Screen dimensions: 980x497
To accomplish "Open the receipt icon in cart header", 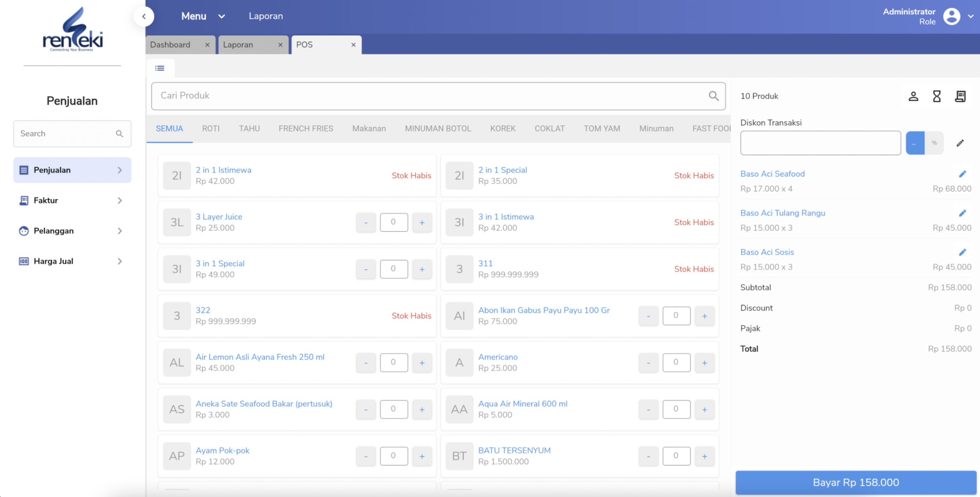I will (960, 96).
